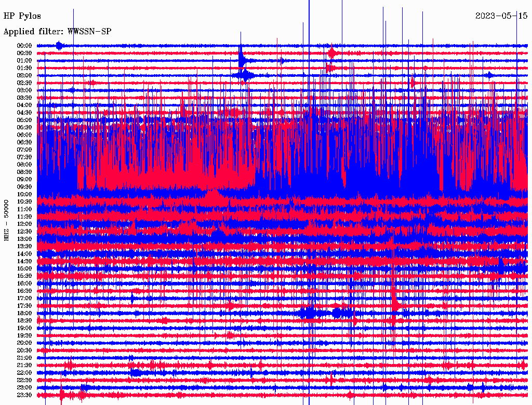This screenshot has width=532, height=405.
Task: Select the 21:30 time row label
Action: tap(24, 365)
